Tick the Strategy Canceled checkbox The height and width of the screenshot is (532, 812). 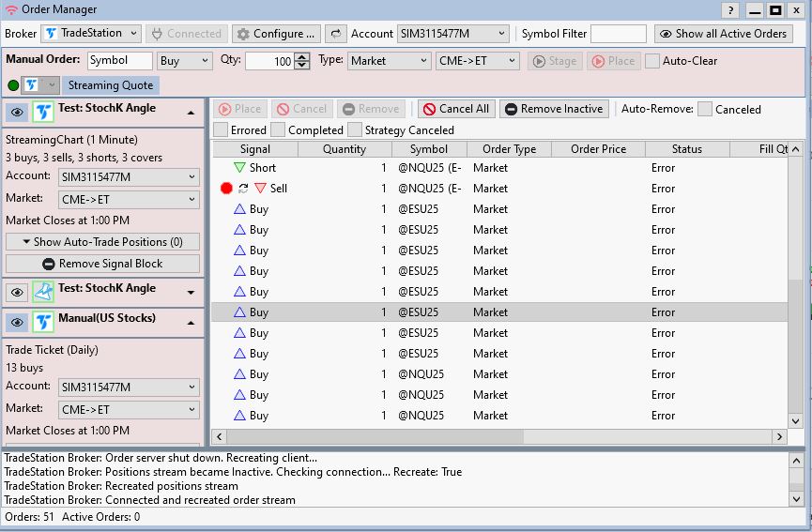(x=355, y=129)
